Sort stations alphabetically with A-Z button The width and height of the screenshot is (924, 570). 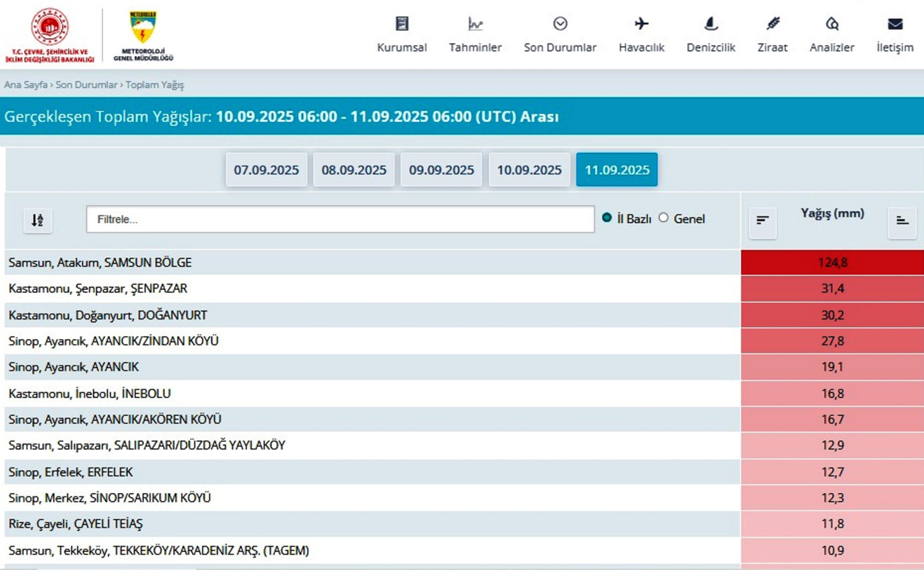(x=37, y=220)
